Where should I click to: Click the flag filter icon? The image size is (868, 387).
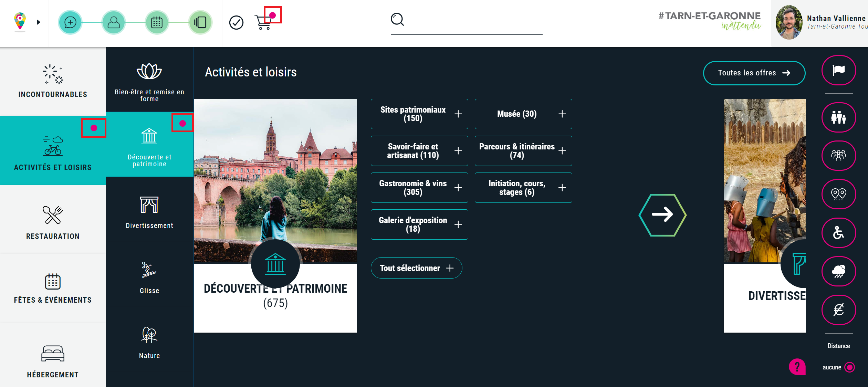838,70
